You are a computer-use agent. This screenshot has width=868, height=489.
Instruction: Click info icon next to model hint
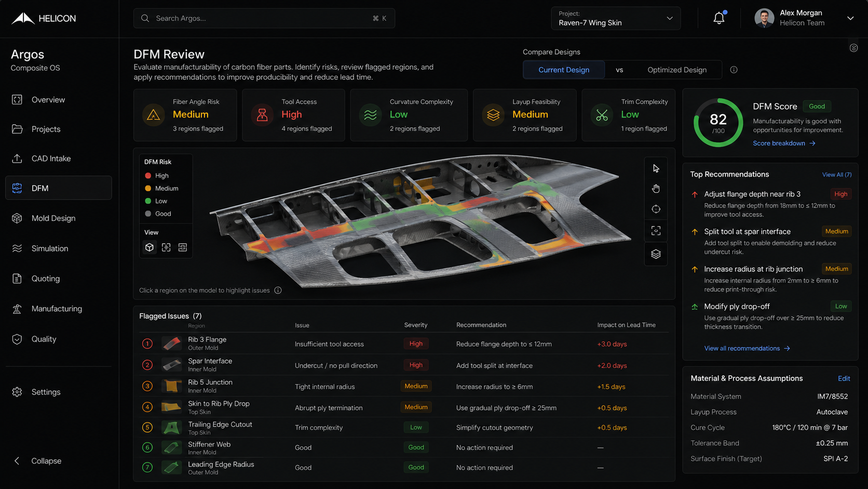278,290
